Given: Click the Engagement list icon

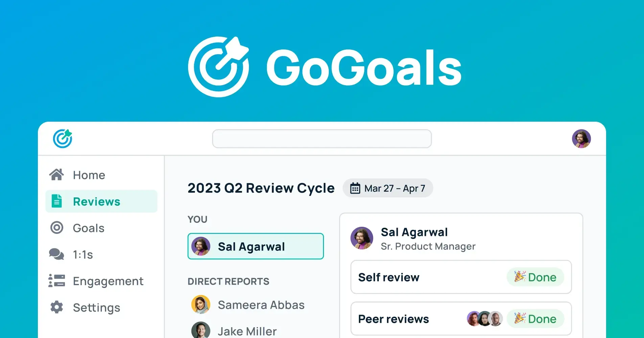Looking at the screenshot, I should click(x=56, y=281).
